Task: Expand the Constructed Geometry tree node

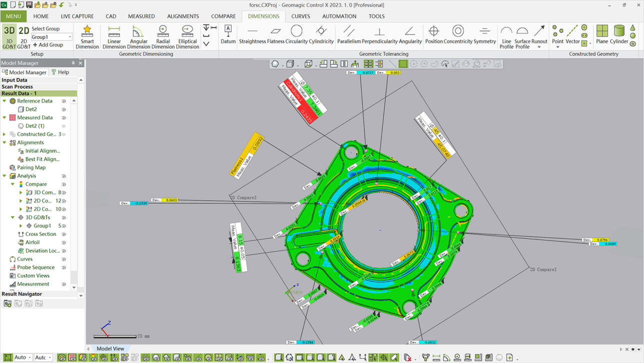Action: tap(4, 134)
